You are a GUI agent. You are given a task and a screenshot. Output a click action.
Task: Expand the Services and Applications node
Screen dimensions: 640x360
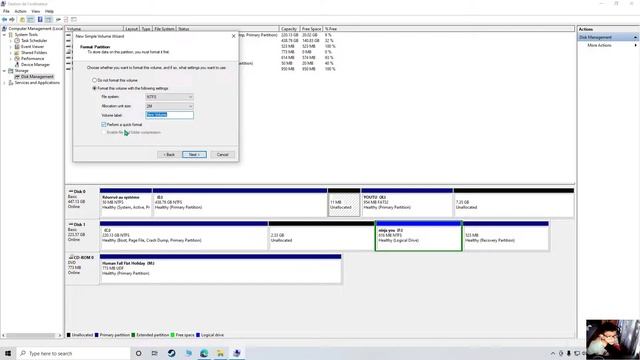coord(4,83)
